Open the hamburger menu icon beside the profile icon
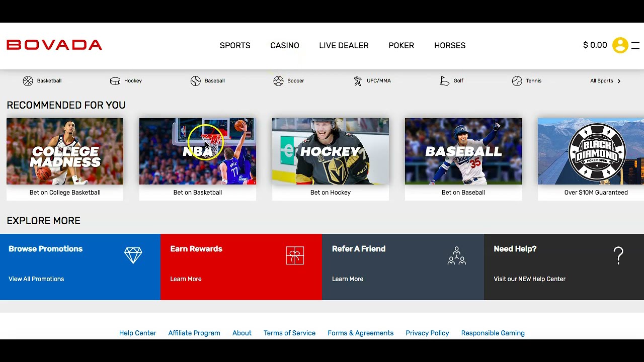 click(635, 45)
